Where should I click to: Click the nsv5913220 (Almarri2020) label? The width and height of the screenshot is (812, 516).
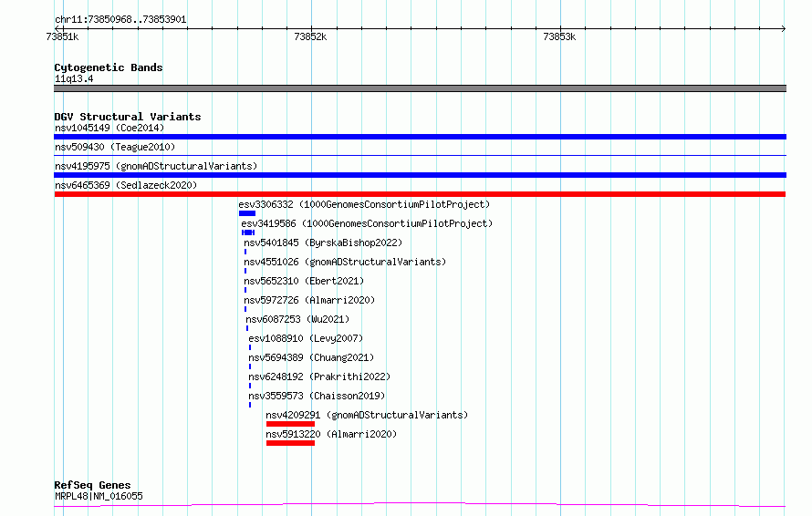(331, 434)
